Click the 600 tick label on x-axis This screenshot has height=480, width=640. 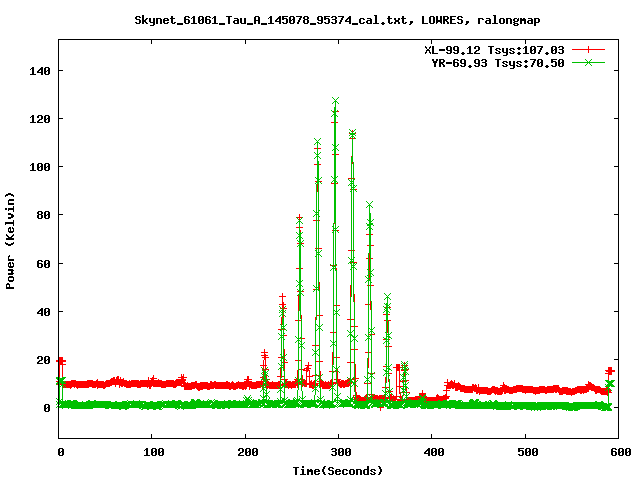tap(617, 453)
